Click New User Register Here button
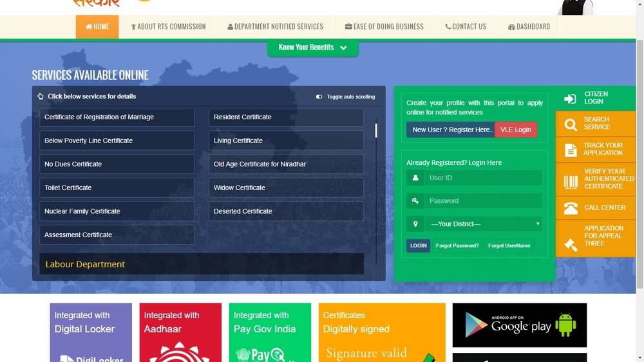 pos(451,129)
